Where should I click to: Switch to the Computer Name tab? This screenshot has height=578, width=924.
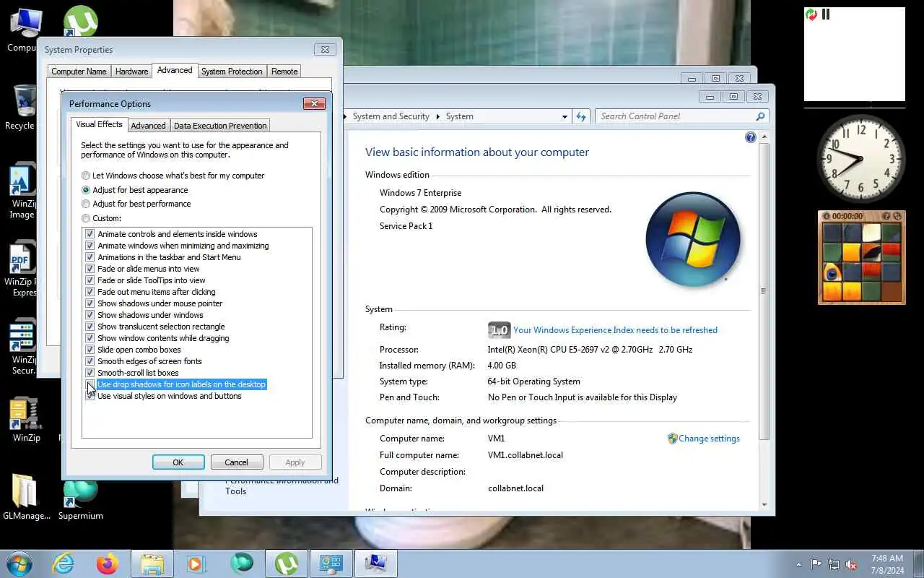click(x=79, y=72)
